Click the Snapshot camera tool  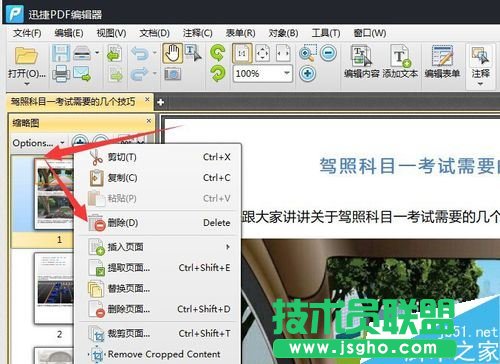click(x=172, y=74)
